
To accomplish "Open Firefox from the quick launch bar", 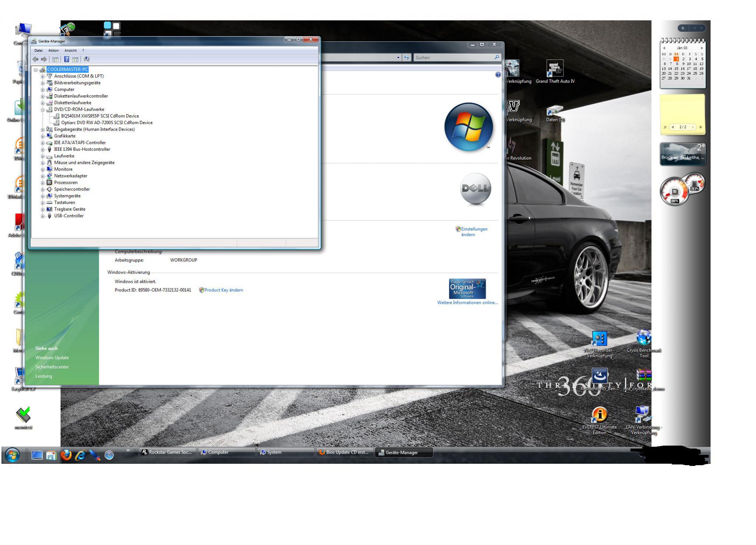I will 66,454.
